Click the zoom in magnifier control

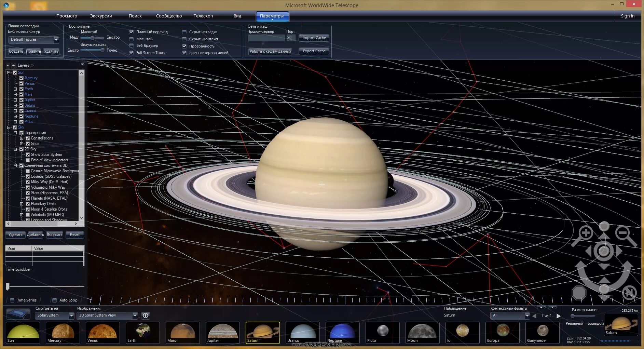585,233
